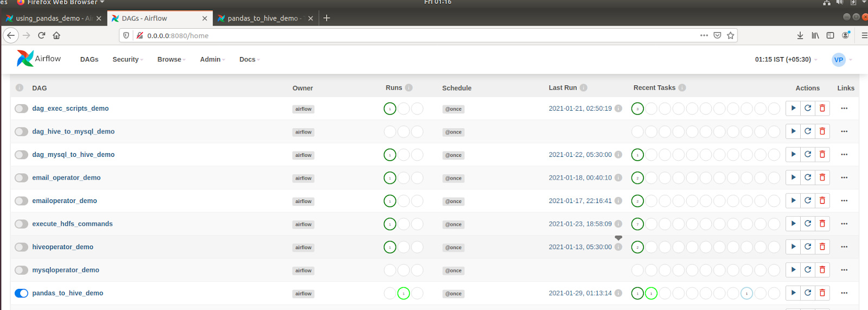Open more links for hiveoperator_demo

(x=844, y=247)
